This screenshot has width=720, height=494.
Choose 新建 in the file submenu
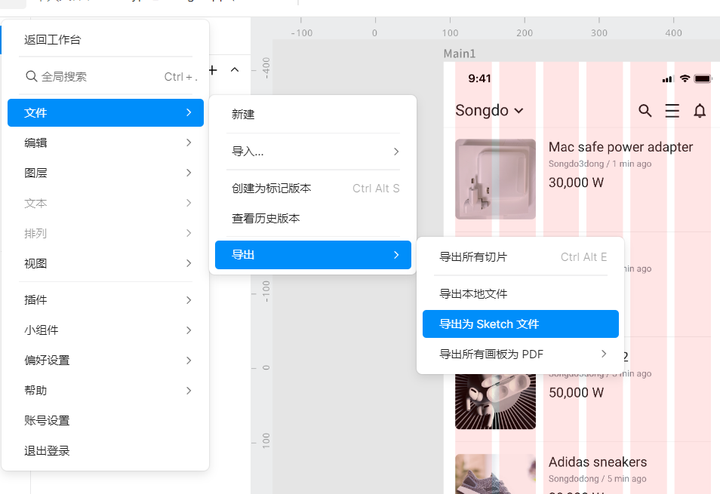[x=313, y=114]
